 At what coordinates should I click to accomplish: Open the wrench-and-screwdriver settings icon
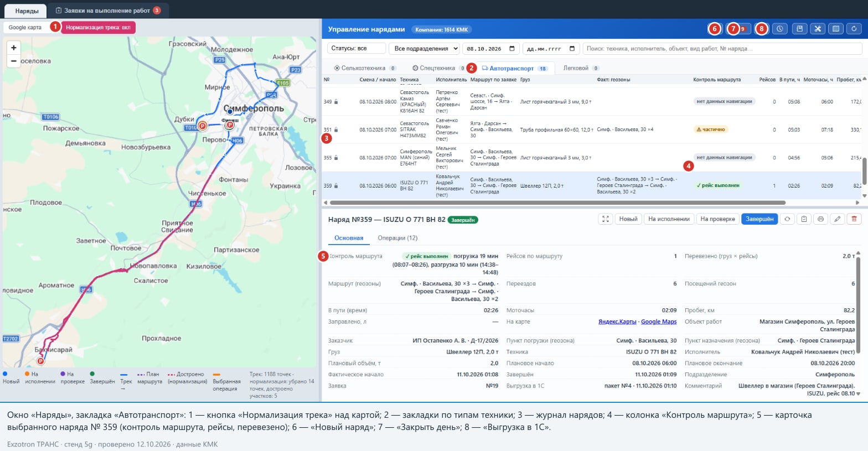[x=818, y=29]
